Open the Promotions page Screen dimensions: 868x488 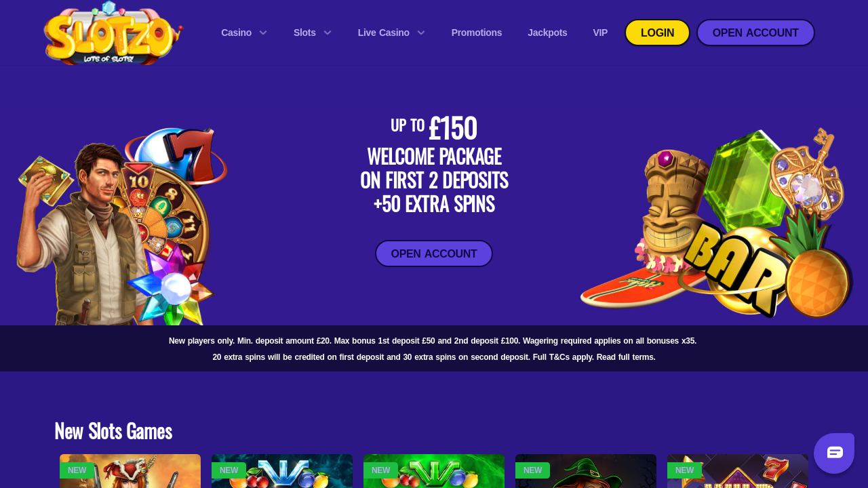[x=477, y=33]
